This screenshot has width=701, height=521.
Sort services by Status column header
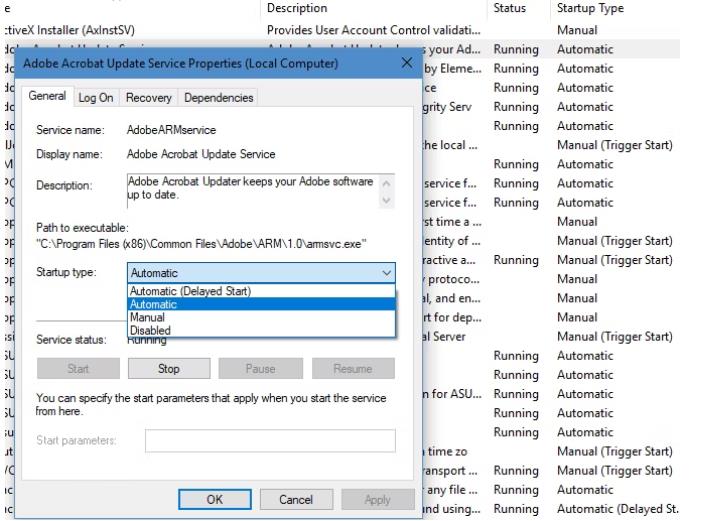pos(510,8)
